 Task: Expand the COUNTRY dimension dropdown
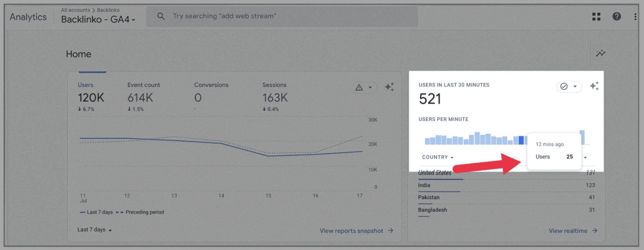point(438,157)
